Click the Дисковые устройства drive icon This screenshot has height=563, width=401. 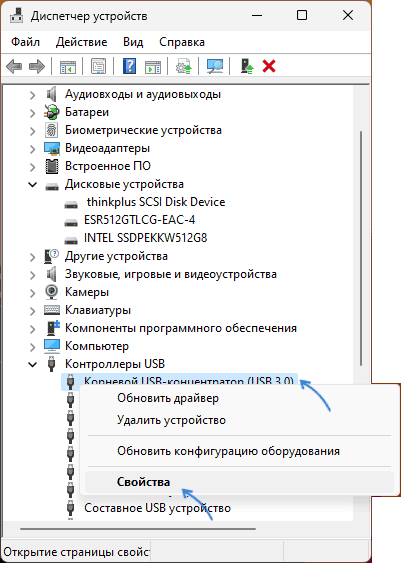pos(52,186)
